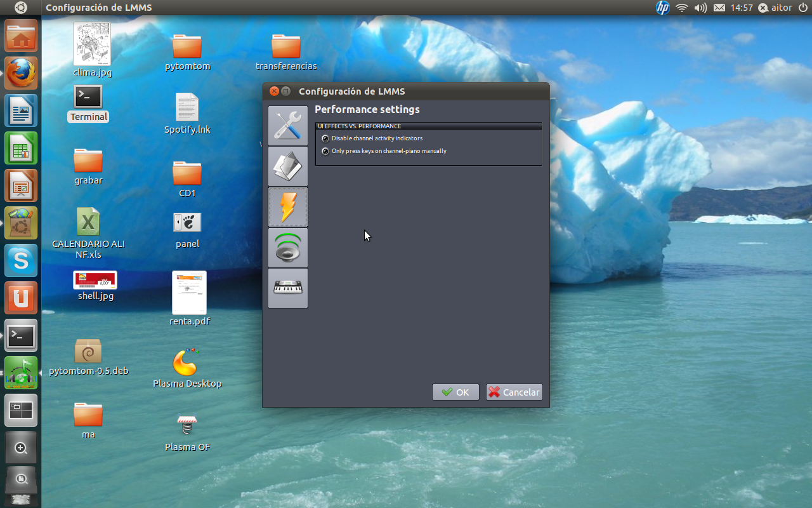Open the pytomtom folder on the desktop
The image size is (812, 508).
click(187, 48)
